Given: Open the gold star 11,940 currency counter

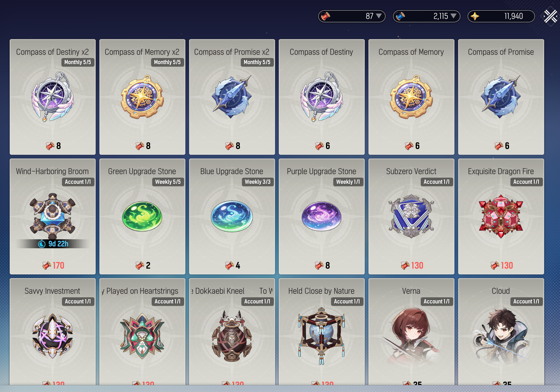Looking at the screenshot, I should (501, 16).
